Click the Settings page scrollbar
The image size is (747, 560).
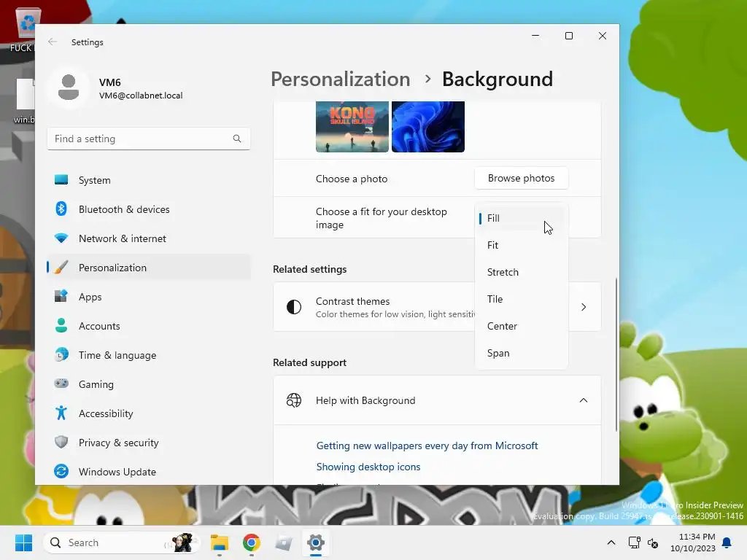point(616,355)
